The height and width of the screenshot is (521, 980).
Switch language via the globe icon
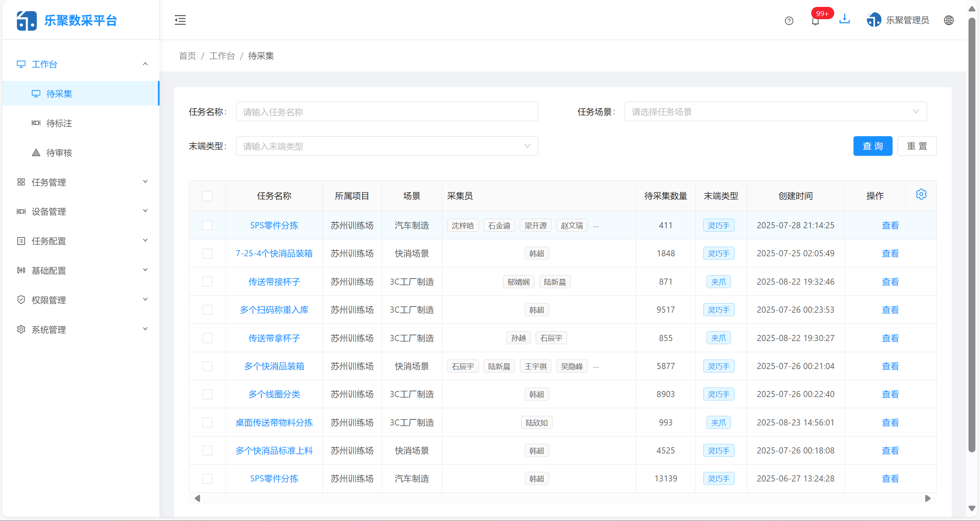948,20
